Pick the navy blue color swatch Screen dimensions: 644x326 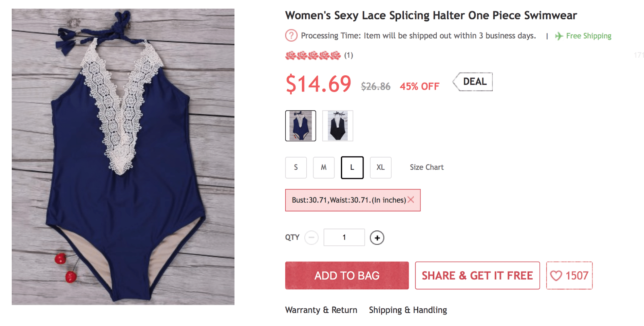tap(301, 126)
